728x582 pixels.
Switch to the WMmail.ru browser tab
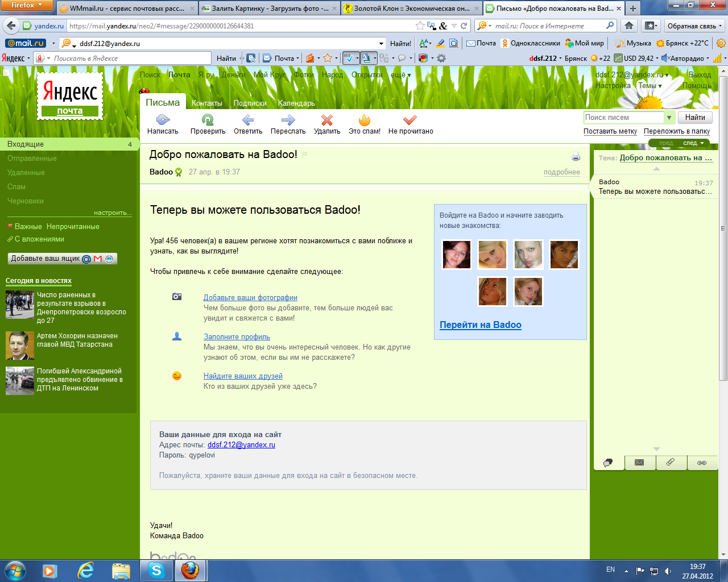[127, 9]
